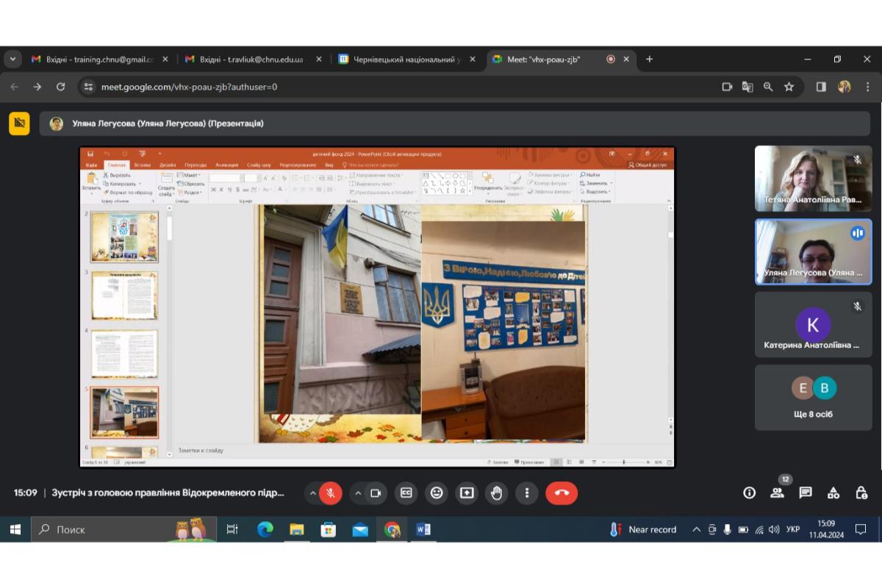Screen dimensions: 882x588
Task: Toggle the camera off
Action: click(x=376, y=493)
